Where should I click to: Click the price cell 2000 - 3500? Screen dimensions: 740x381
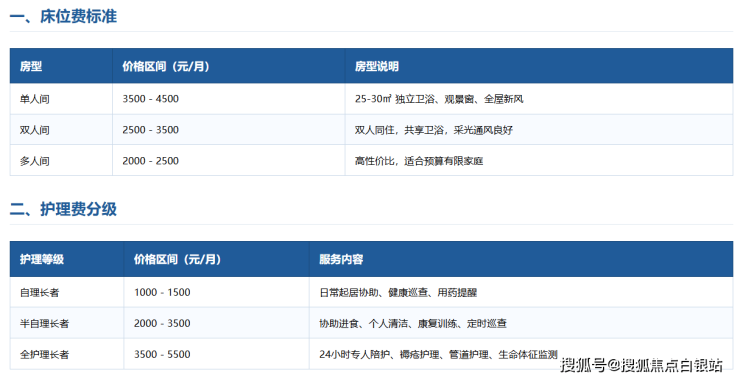[162, 323]
